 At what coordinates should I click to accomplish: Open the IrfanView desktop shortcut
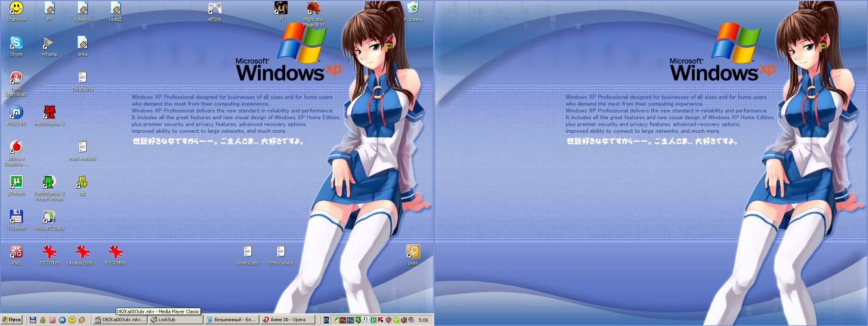click(16, 8)
